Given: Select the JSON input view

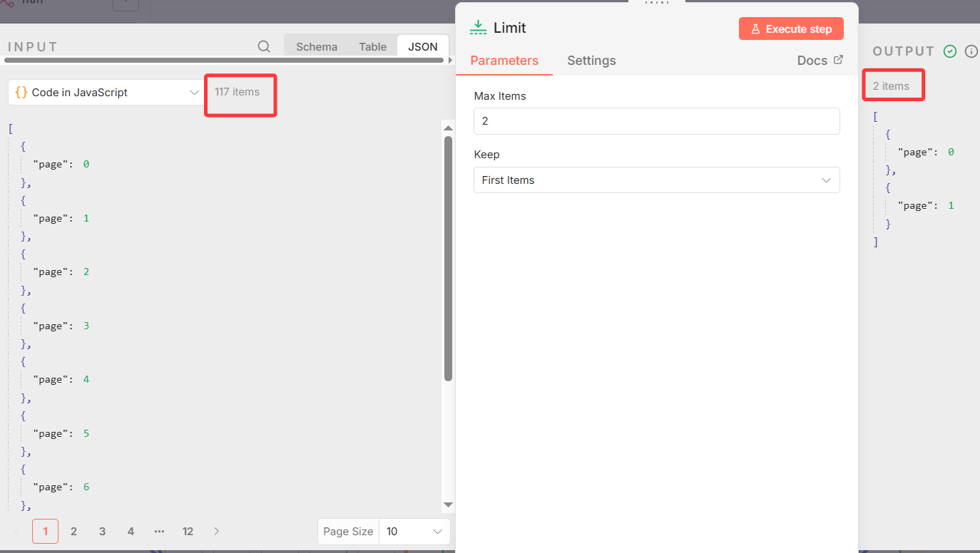Looking at the screenshot, I should [x=423, y=47].
